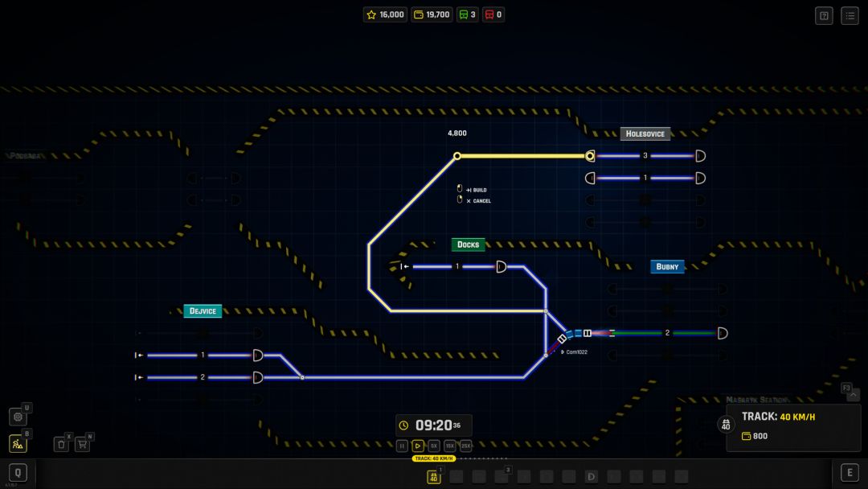
Task: Toggle the build mode worker icon
Action: pos(18,443)
